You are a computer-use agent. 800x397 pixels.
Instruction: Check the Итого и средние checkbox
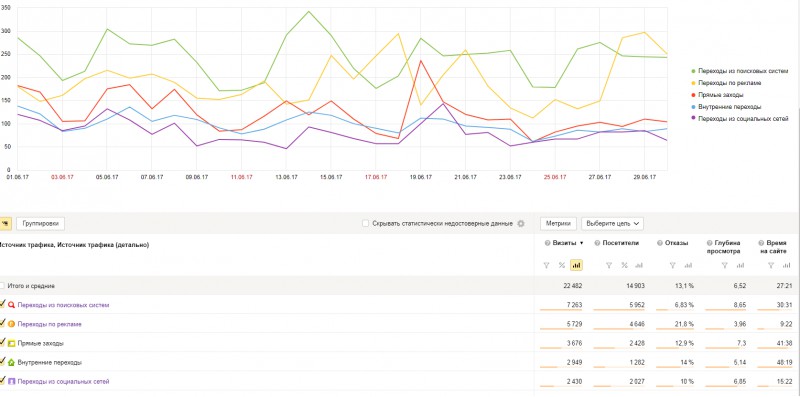click(x=3, y=286)
